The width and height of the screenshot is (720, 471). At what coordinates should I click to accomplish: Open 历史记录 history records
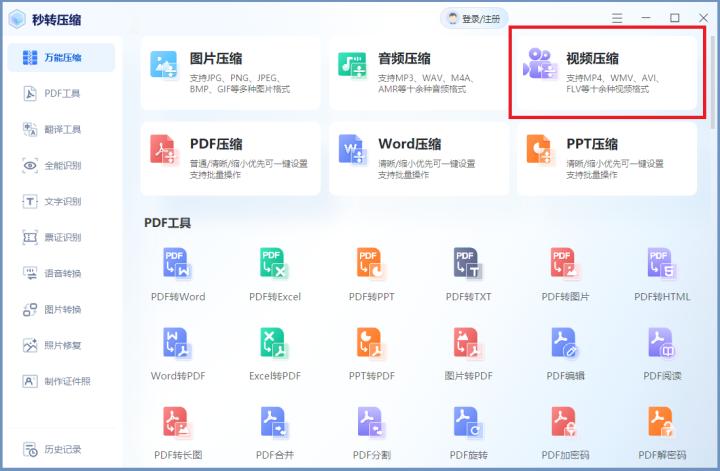point(61,449)
